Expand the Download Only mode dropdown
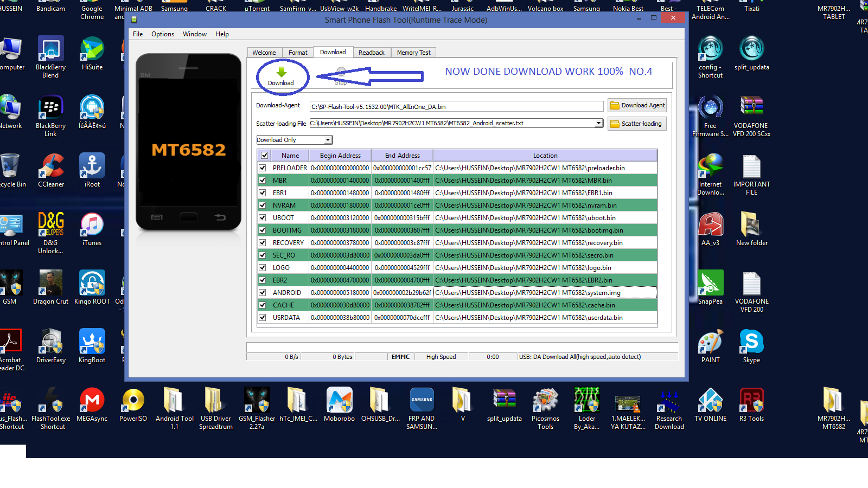868x488 pixels. [328, 140]
